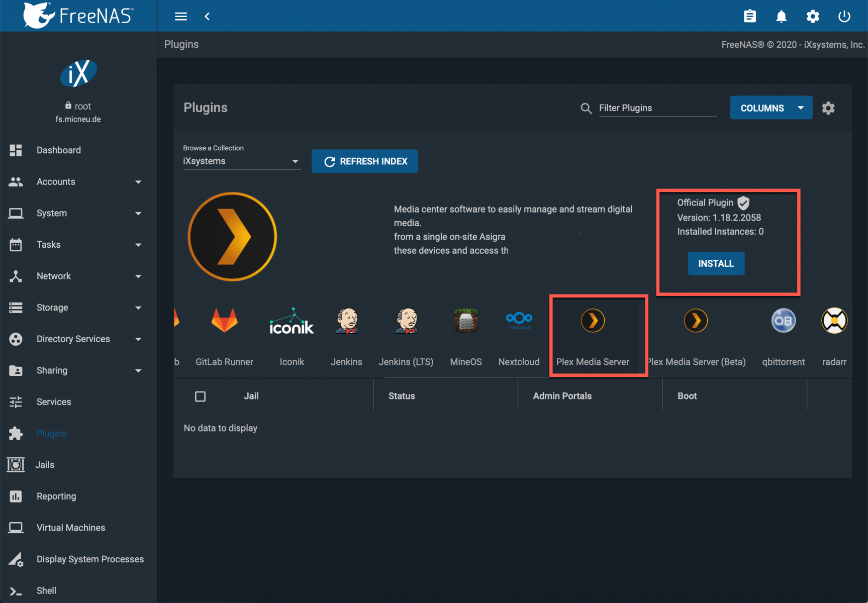Screen dimensions: 868x603
Task: Expand the System menu arrow
Action: click(138, 214)
